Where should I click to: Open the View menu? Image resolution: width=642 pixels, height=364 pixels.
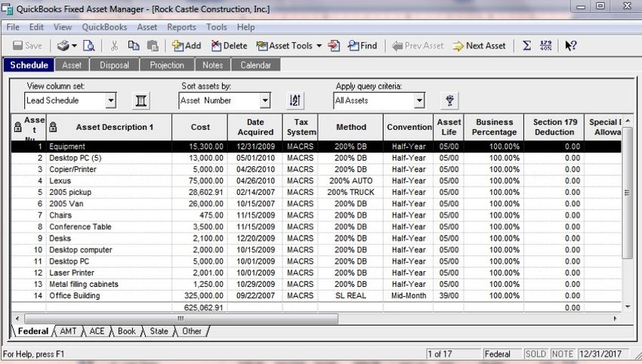coord(63,27)
